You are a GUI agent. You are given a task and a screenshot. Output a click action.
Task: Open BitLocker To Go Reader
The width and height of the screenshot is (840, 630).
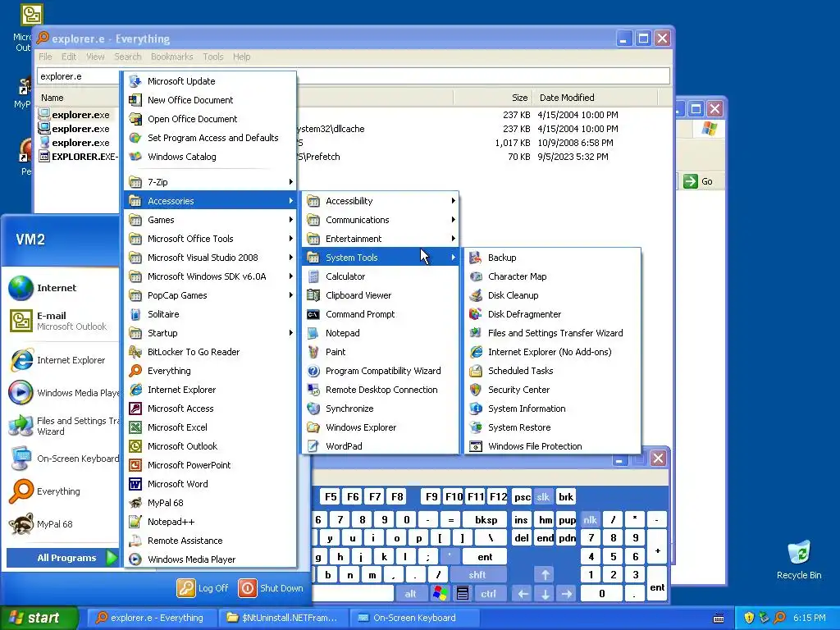(210, 352)
